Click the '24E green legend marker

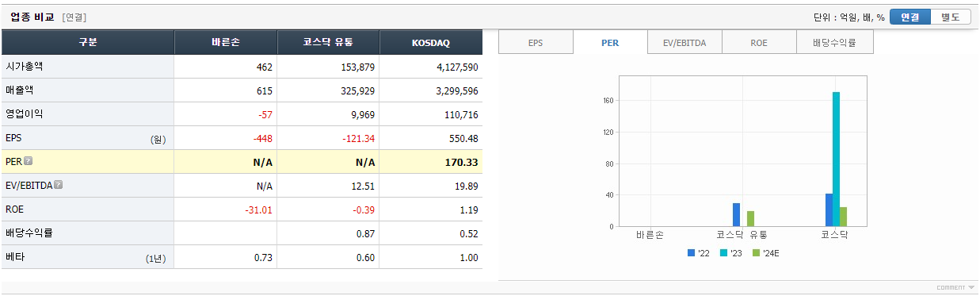756,253
